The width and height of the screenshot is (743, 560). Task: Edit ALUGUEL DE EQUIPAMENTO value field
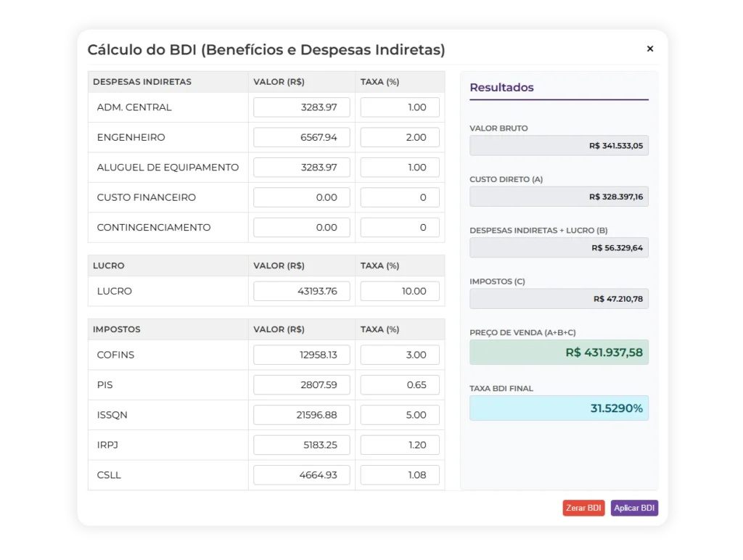click(301, 168)
